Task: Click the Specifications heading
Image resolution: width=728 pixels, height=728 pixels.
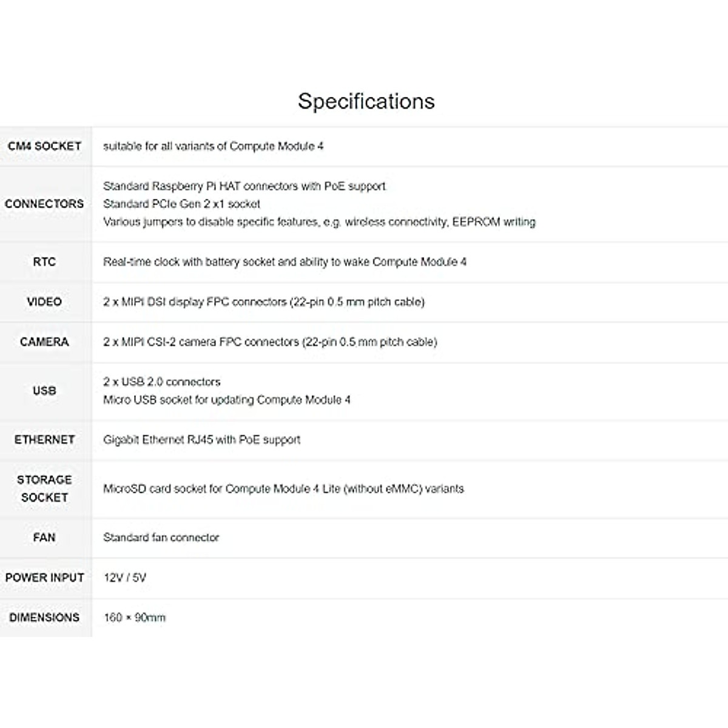Action: [366, 101]
